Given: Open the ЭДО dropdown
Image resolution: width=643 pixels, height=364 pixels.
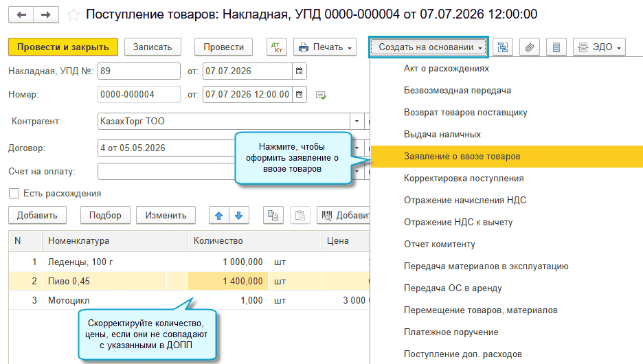Looking at the screenshot, I should tap(599, 47).
